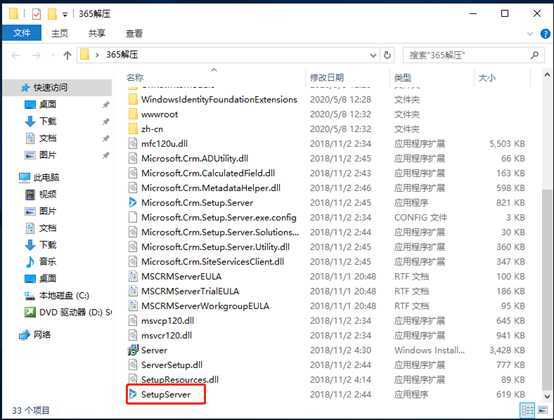This screenshot has width=554, height=420.
Task: Click the search magnifier icon
Action: (x=535, y=55)
